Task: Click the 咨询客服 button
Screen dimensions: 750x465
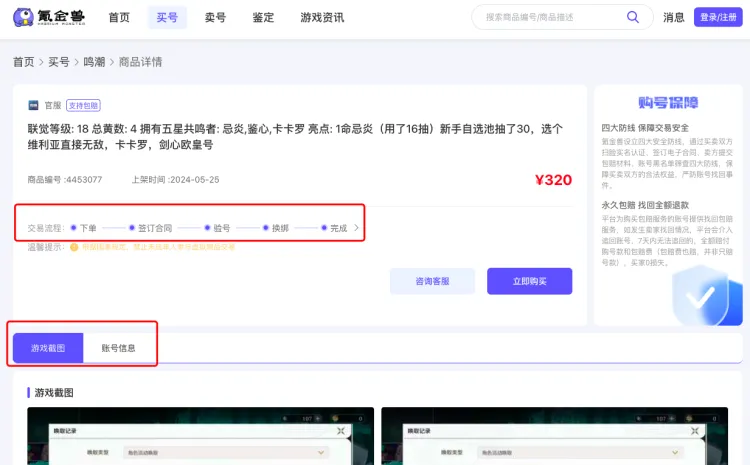Action: tap(432, 281)
